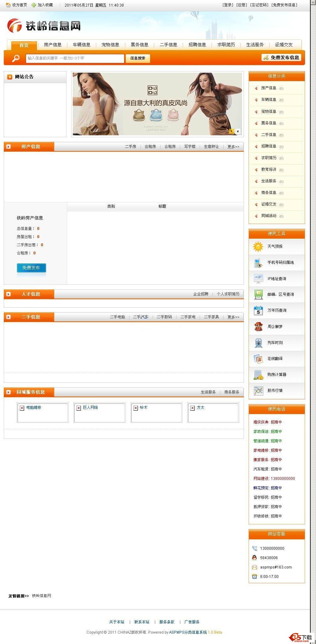Click the 注册 link at top

point(241,5)
